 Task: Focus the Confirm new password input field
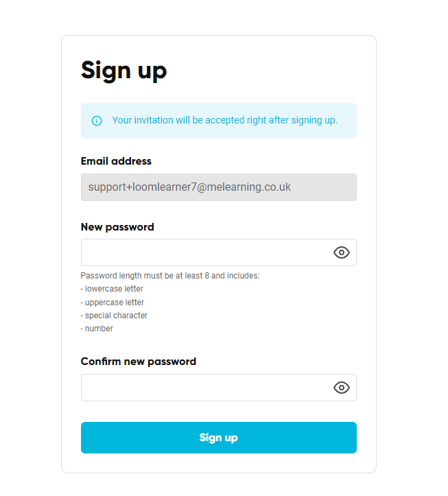pyautogui.click(x=206, y=388)
